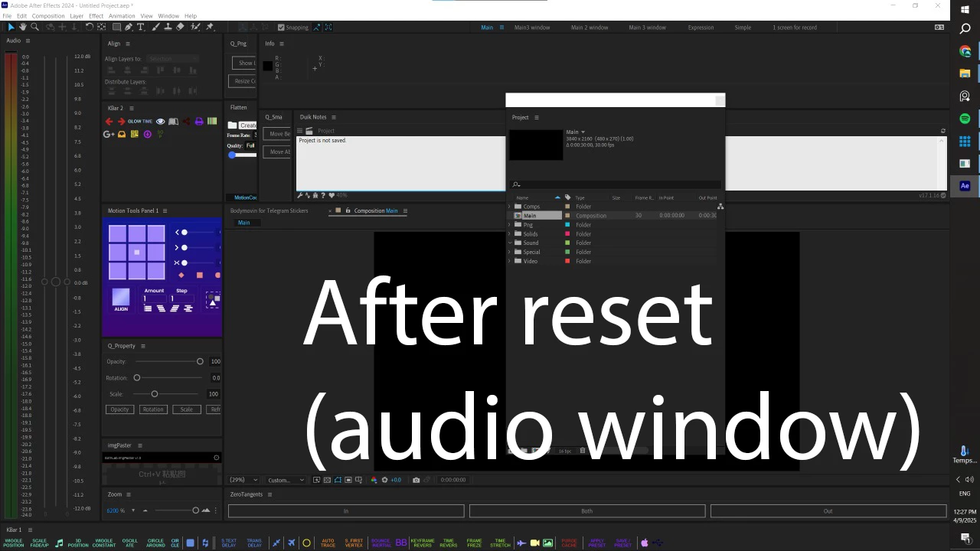
Task: Open Chrome from the Windows taskbar
Action: 965,51
